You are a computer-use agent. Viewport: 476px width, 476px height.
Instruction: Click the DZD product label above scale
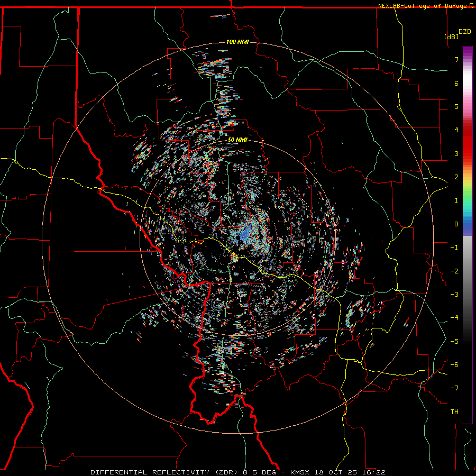pyautogui.click(x=465, y=32)
